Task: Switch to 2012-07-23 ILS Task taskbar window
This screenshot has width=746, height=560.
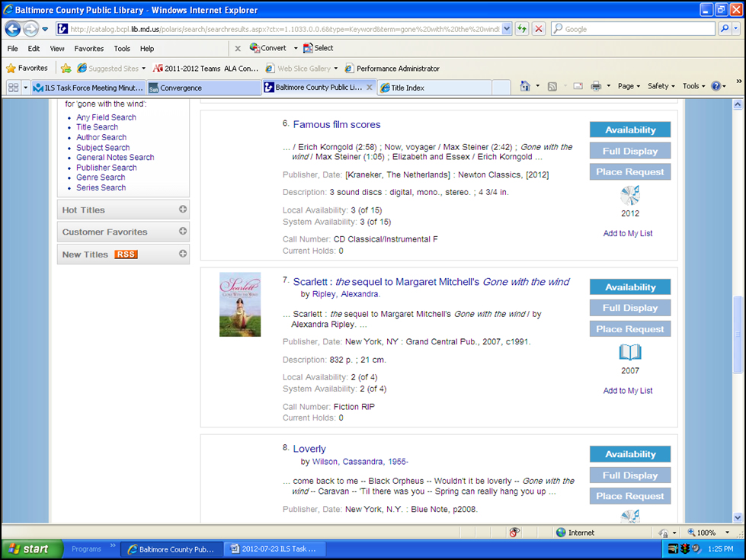Action: (x=274, y=549)
